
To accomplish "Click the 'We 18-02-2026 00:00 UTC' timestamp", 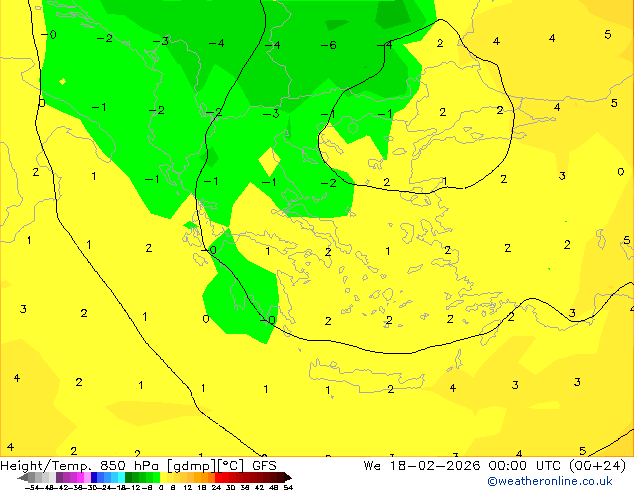I will tap(464, 466).
